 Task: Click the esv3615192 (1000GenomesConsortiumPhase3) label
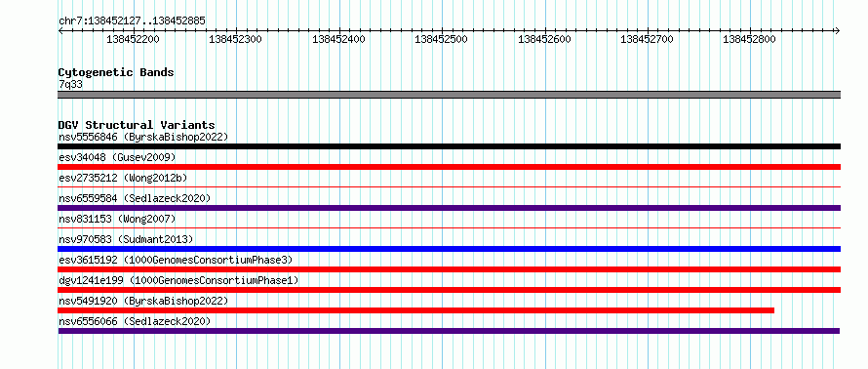[176, 260]
